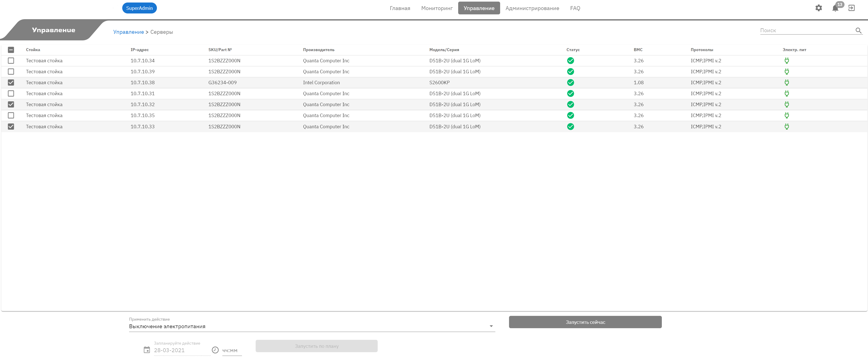Check the row for server 10.7.10.39
The width and height of the screenshot is (868, 359).
(11, 71)
